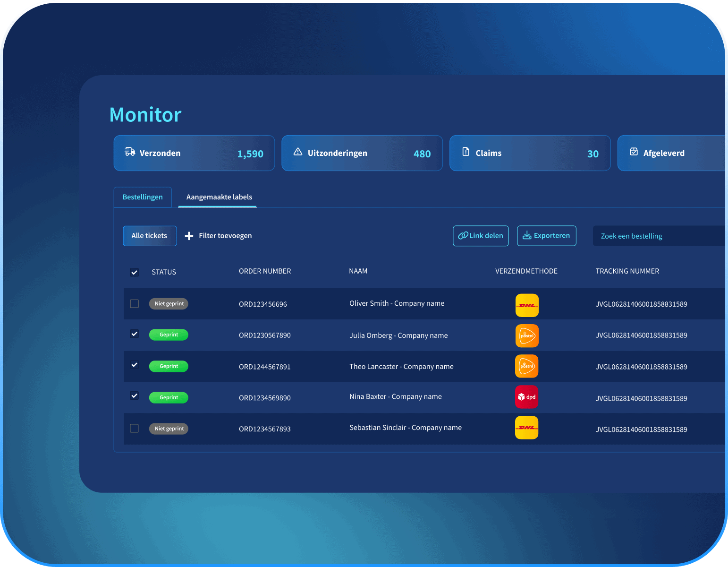
Task: Uncheck the box for order ORD1234569890
Action: pyautogui.click(x=135, y=396)
